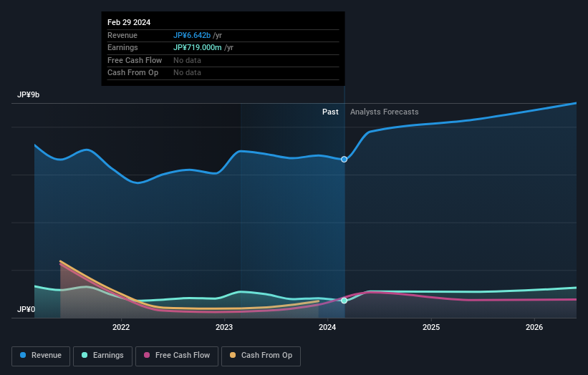Screen dimensions: 588x375
Task: Click the Earnings row label in tooltip
Action: tap(122, 47)
